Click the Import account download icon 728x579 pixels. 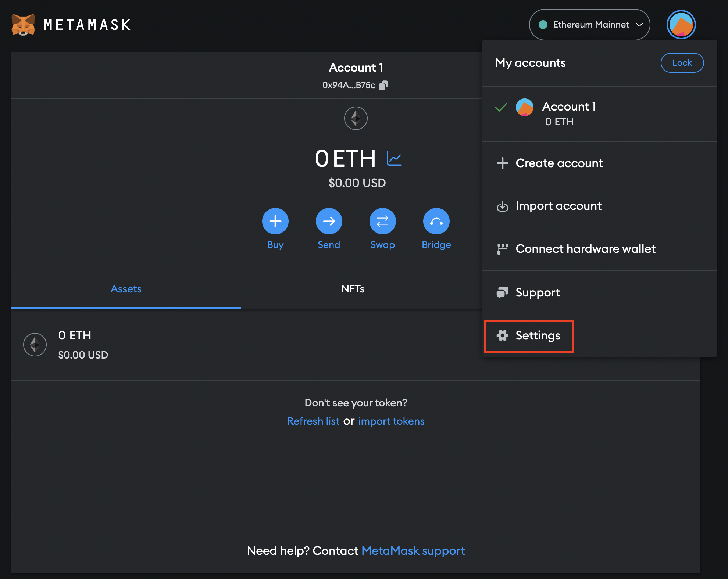[502, 206]
